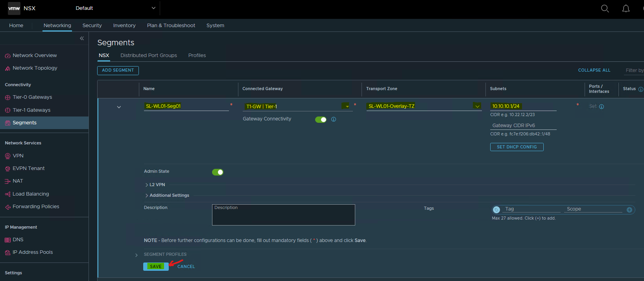
Task: Toggle Gateway Connectivity switch
Action: [321, 120]
